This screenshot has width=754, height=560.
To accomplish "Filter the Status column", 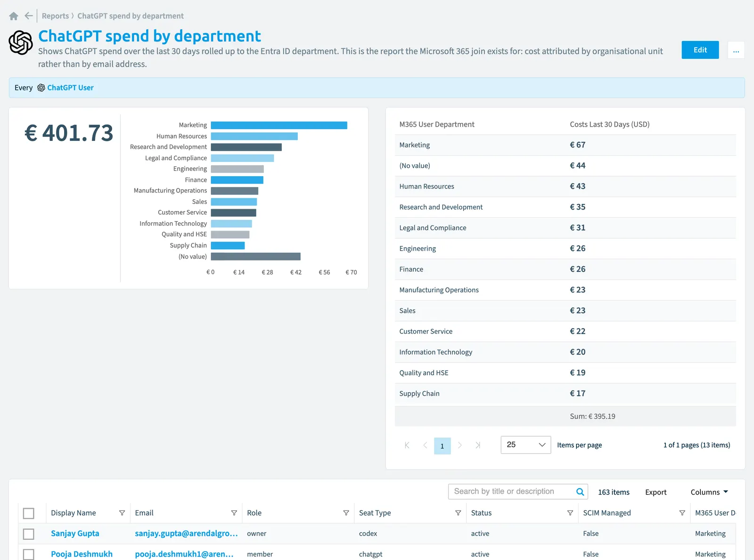I will point(570,513).
